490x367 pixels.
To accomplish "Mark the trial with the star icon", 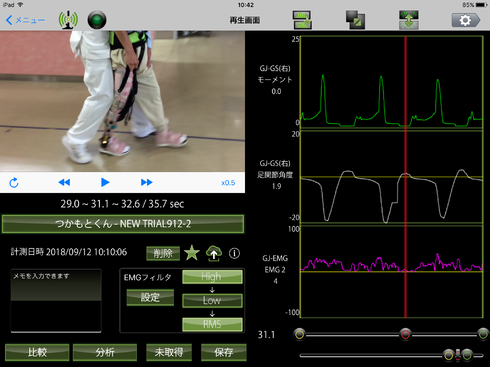I will pos(192,253).
